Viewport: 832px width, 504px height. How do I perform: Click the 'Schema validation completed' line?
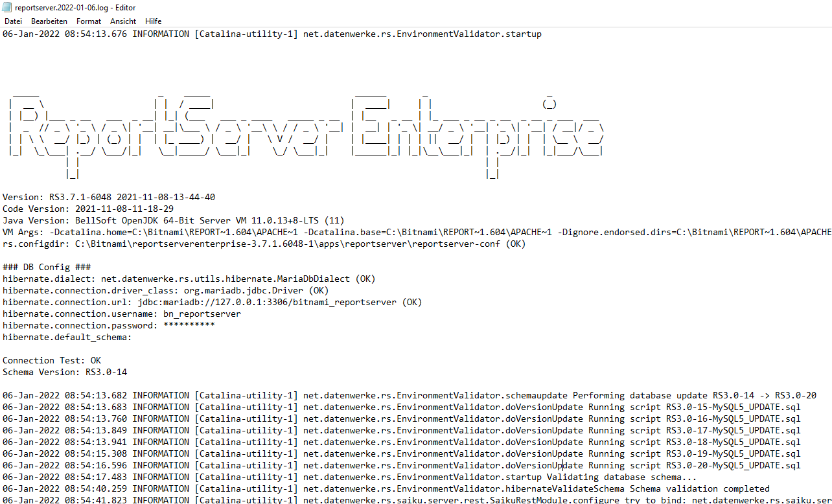386,489
